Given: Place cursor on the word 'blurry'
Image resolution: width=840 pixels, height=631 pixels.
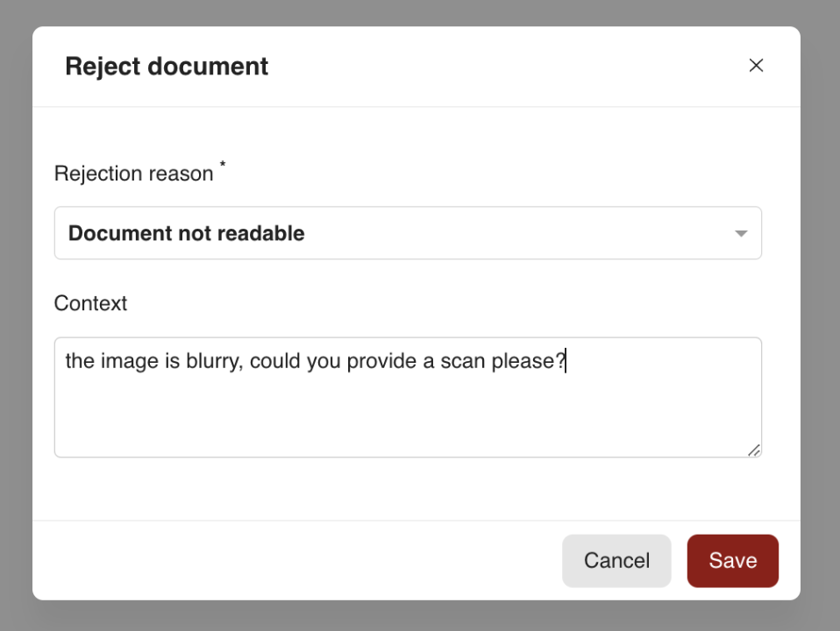Looking at the screenshot, I should point(214,361).
